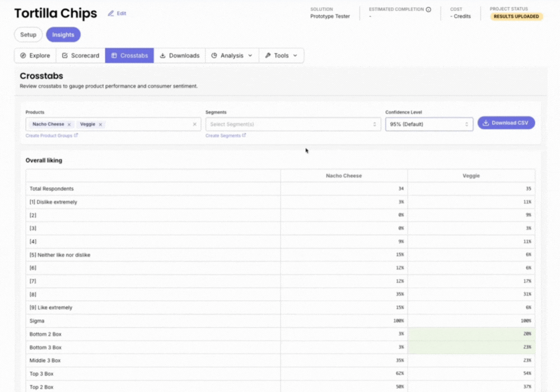This screenshot has width=560, height=392.
Task: Select the Insights tab
Action: click(x=63, y=34)
